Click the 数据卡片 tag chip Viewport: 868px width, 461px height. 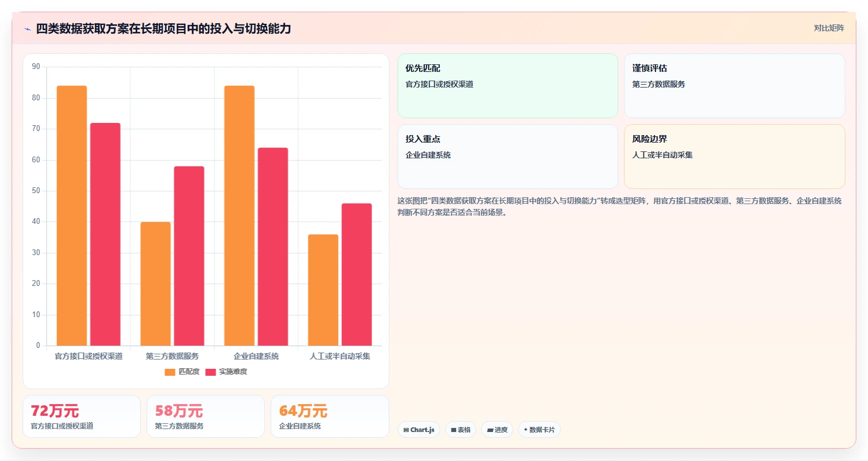click(x=539, y=430)
